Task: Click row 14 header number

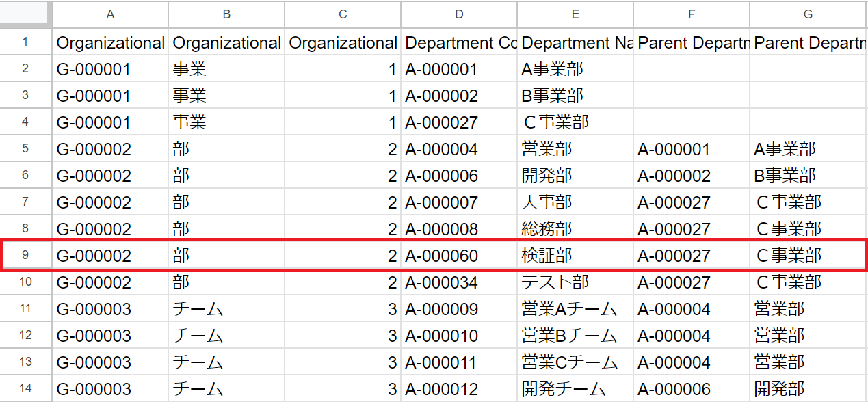Action: 25,388
